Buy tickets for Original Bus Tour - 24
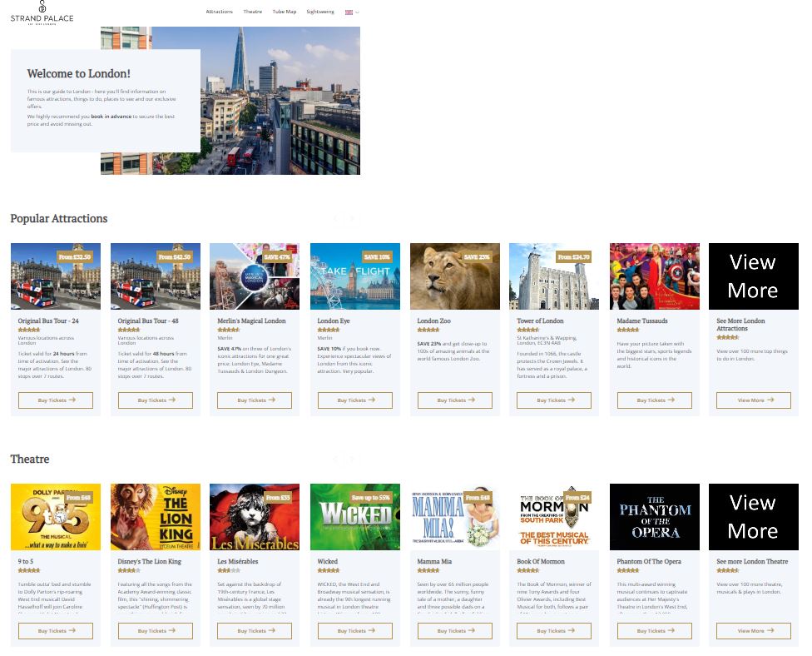 (56, 400)
